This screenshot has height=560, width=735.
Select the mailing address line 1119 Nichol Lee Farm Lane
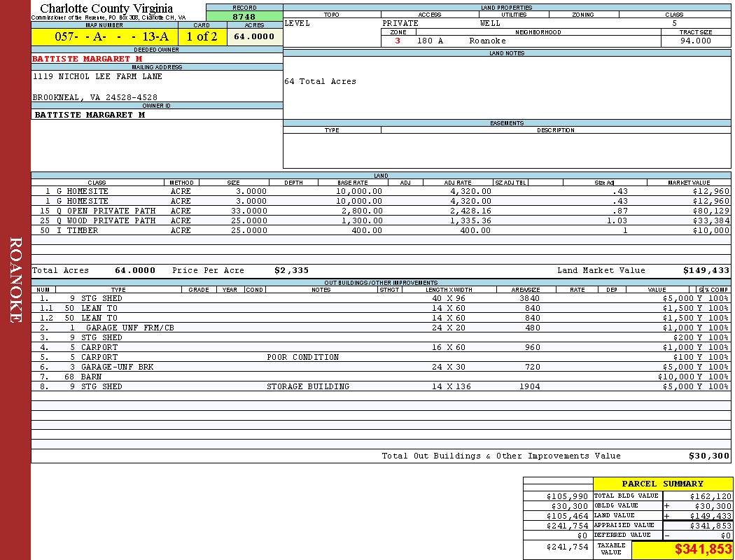(x=97, y=76)
